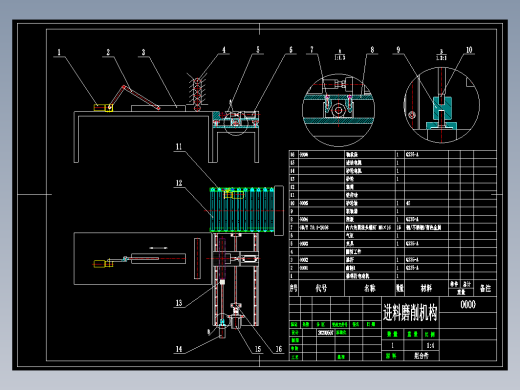Screen dimensions: 520x390
Task: Click the 备注 column header
Action: pos(485,288)
